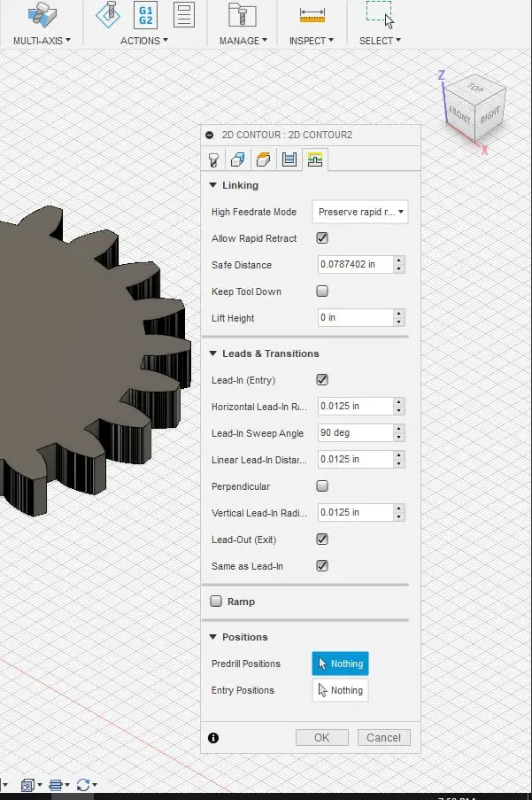The width and height of the screenshot is (532, 800).
Task: Switch to the Linking tab
Action: coord(315,160)
